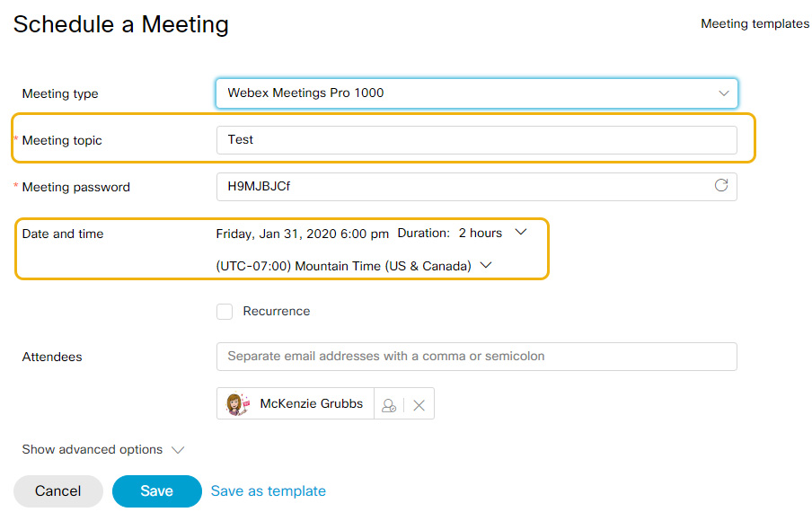The width and height of the screenshot is (812, 521).
Task: Expand the Duration dropdown
Action: tap(521, 232)
